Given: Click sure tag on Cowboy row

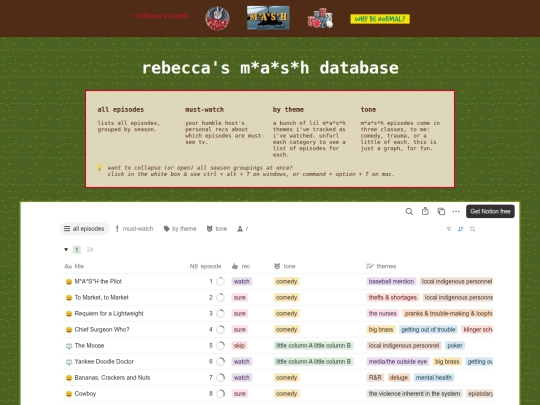Looking at the screenshot, I should coord(240,394).
